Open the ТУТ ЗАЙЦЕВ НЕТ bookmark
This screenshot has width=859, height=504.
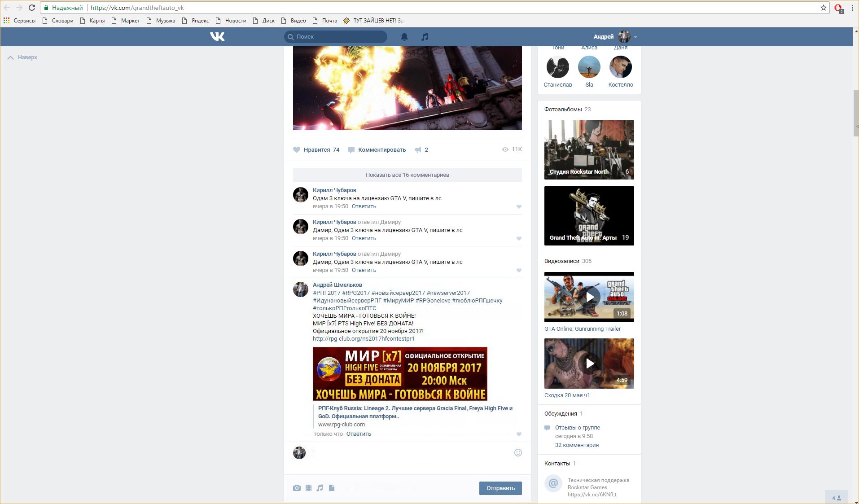[x=373, y=21]
